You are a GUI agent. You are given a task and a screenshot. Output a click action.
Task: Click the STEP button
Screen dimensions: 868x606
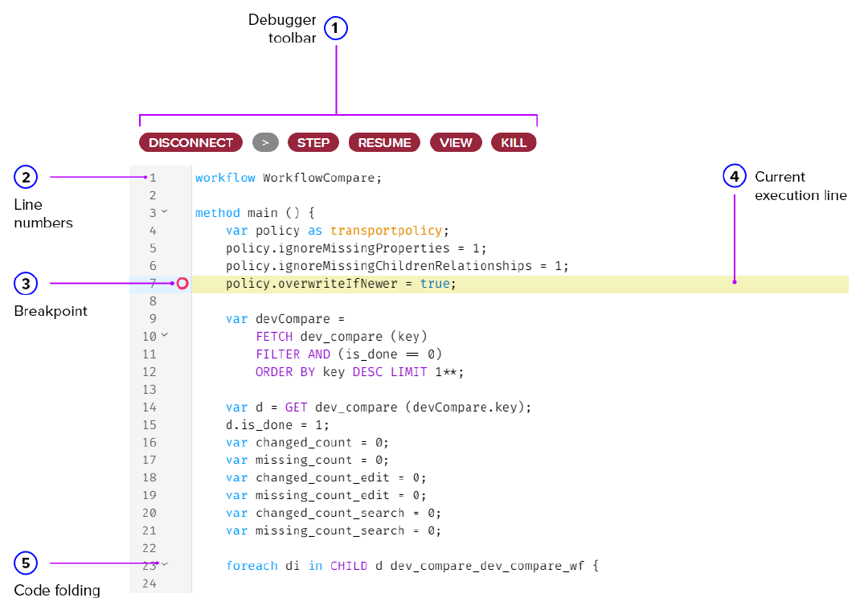313,142
